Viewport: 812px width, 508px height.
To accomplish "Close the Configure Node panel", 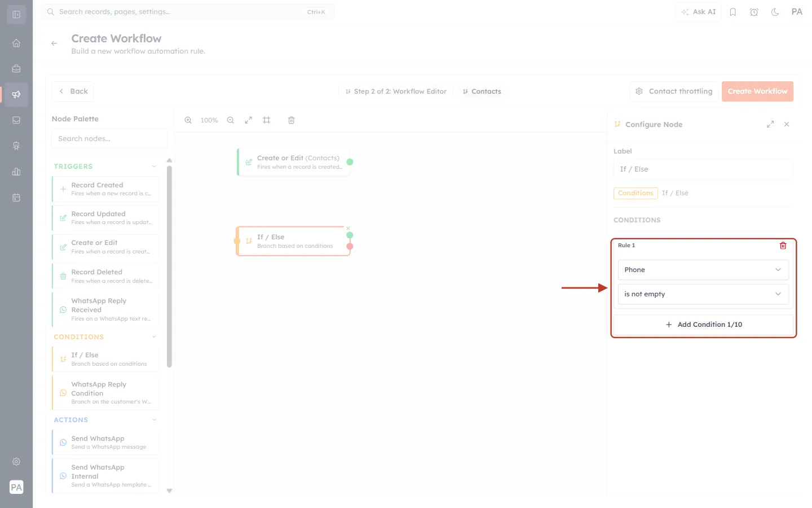I will pyautogui.click(x=787, y=124).
